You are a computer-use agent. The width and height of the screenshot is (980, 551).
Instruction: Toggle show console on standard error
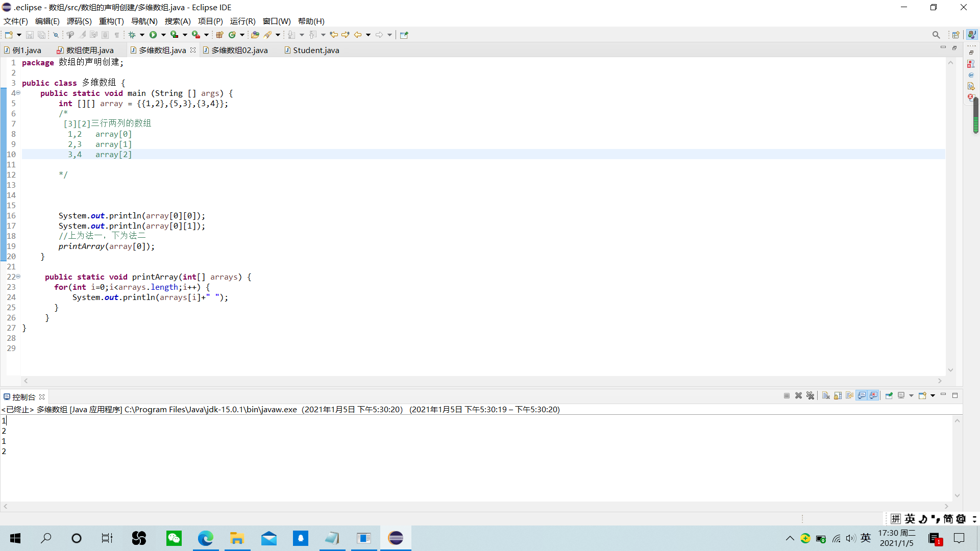pos(874,396)
